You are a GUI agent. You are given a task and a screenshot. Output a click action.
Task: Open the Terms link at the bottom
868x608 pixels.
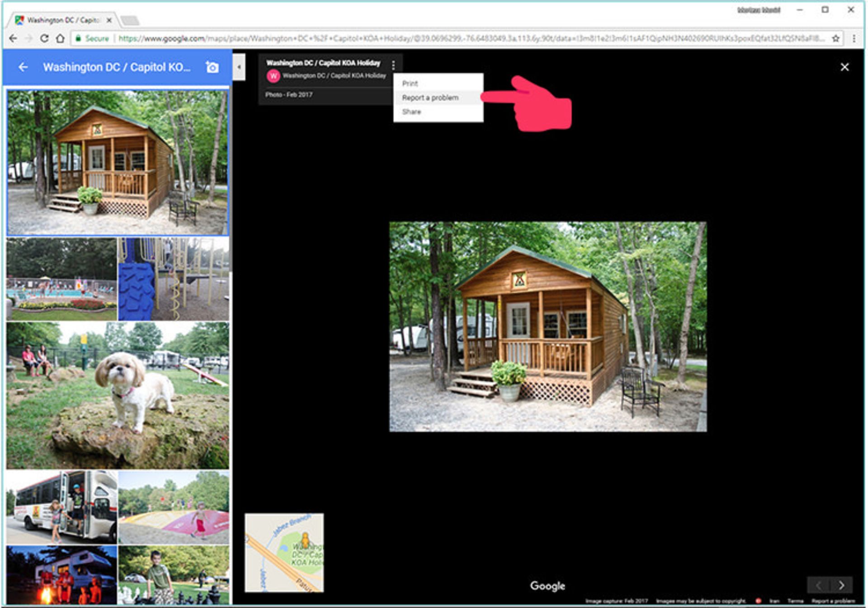pos(795,601)
